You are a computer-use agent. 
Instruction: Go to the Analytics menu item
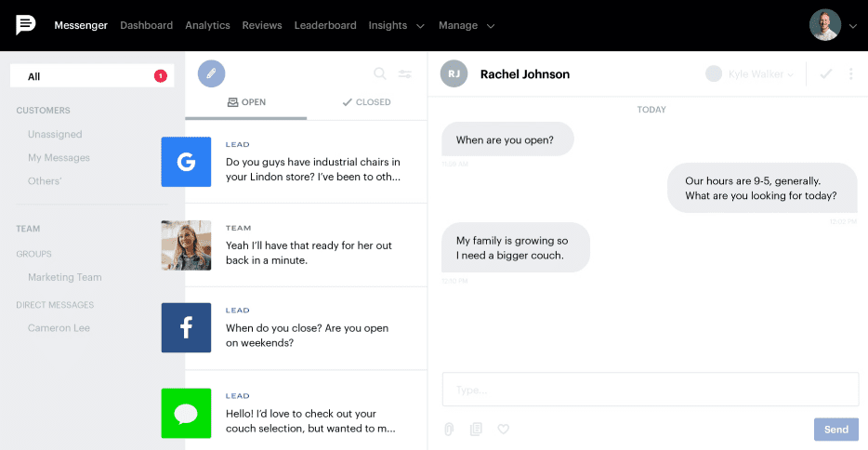tap(207, 25)
